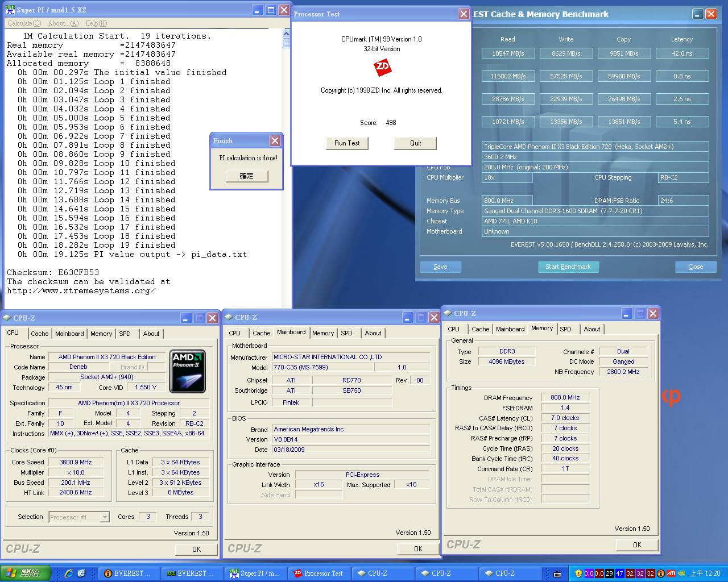Screen dimensions: 728x582
Task: Click the Southbridge SB750 field
Action: point(351,390)
